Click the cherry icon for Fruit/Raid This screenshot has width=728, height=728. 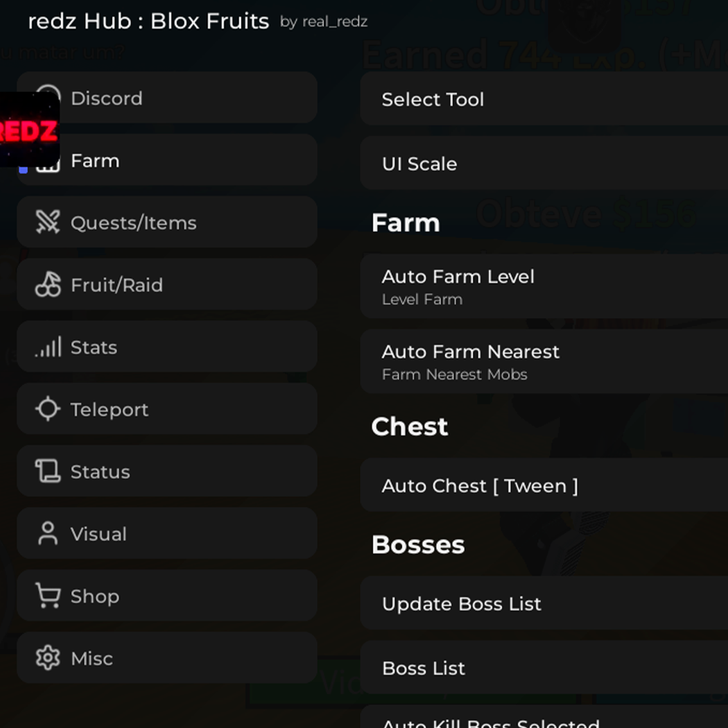pos(47,285)
